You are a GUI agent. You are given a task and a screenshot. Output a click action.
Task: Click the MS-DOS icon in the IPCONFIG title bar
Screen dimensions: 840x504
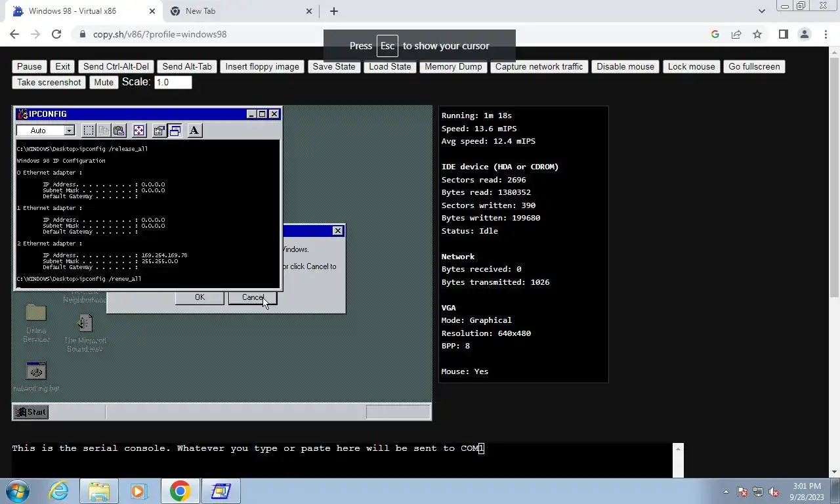(22, 114)
